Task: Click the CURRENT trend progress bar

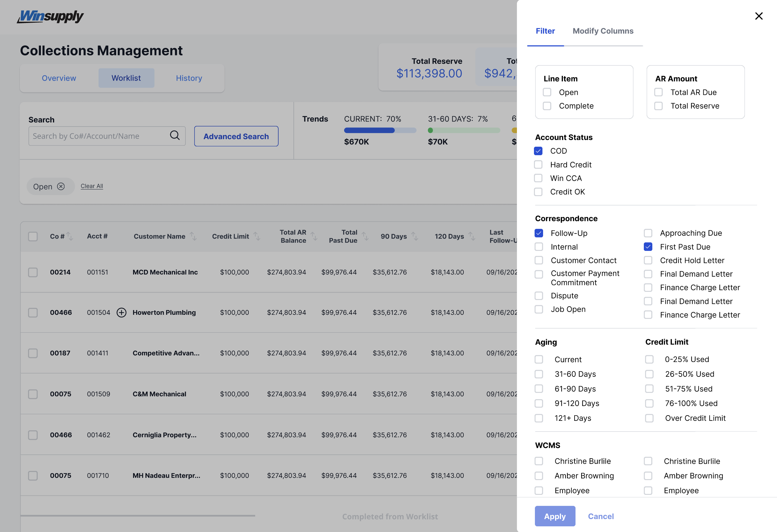Action: pyautogui.click(x=380, y=130)
